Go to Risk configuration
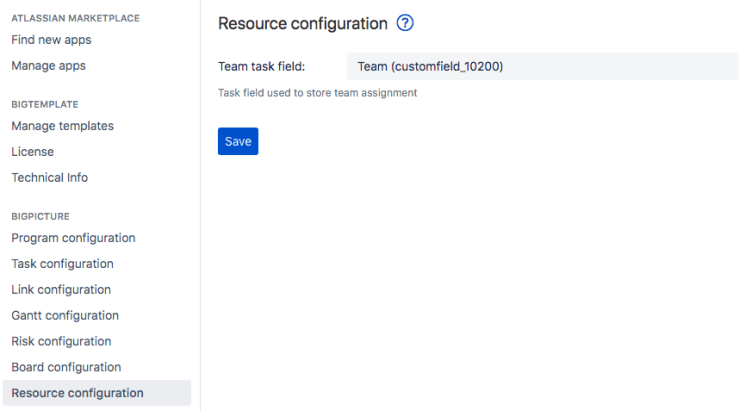 61,342
